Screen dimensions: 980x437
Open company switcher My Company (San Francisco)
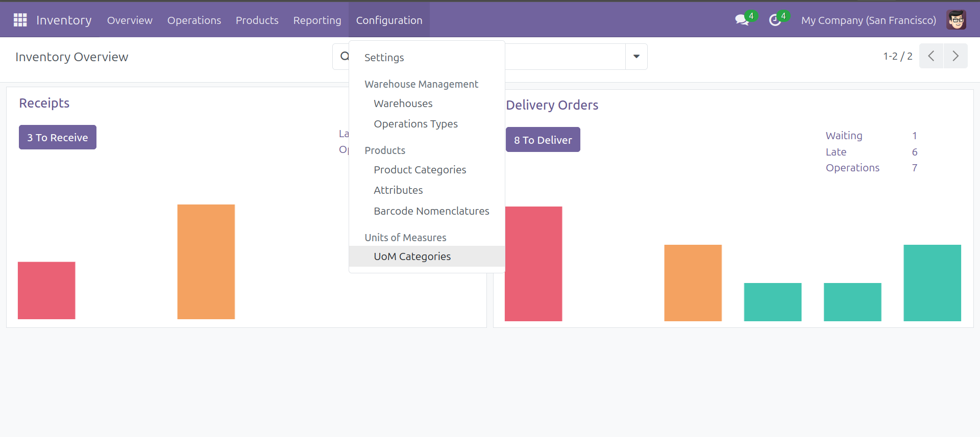(x=868, y=20)
